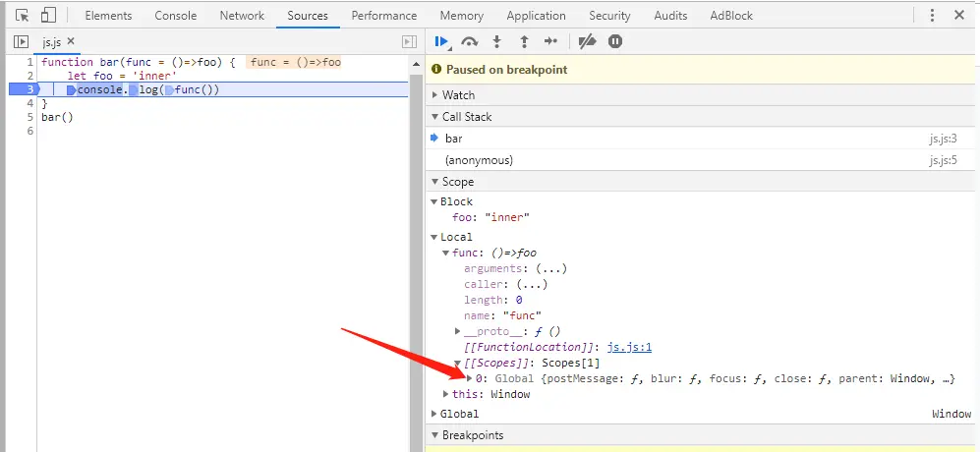Viewport: 980px width, 452px height.
Task: Select the bar call stack frame
Action: click(700, 139)
